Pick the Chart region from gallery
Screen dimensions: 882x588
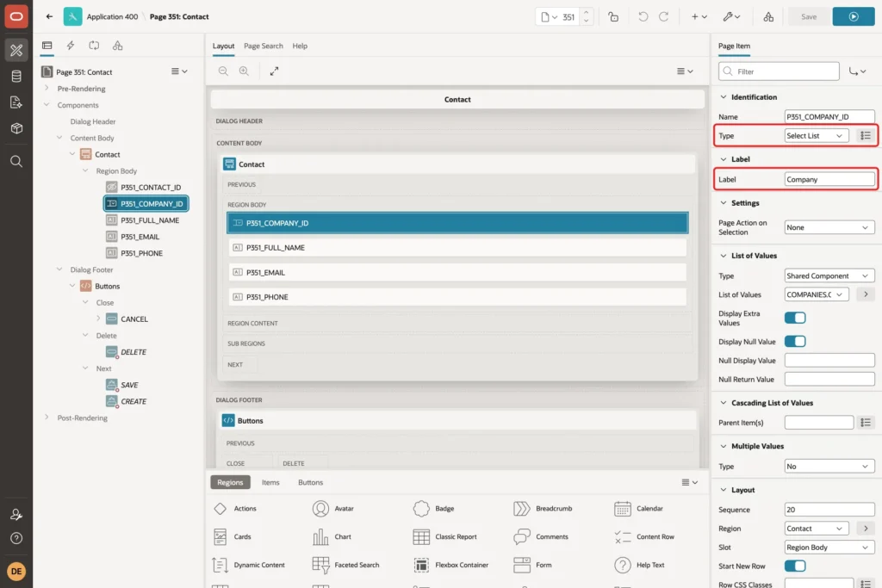point(332,537)
